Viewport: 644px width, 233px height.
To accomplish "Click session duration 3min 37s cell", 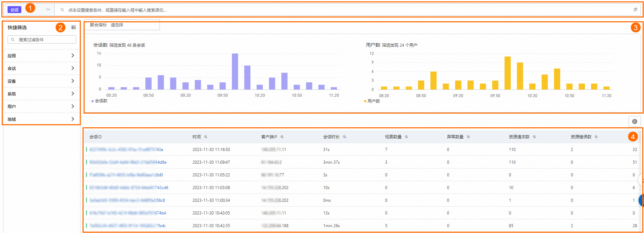I will (331, 162).
